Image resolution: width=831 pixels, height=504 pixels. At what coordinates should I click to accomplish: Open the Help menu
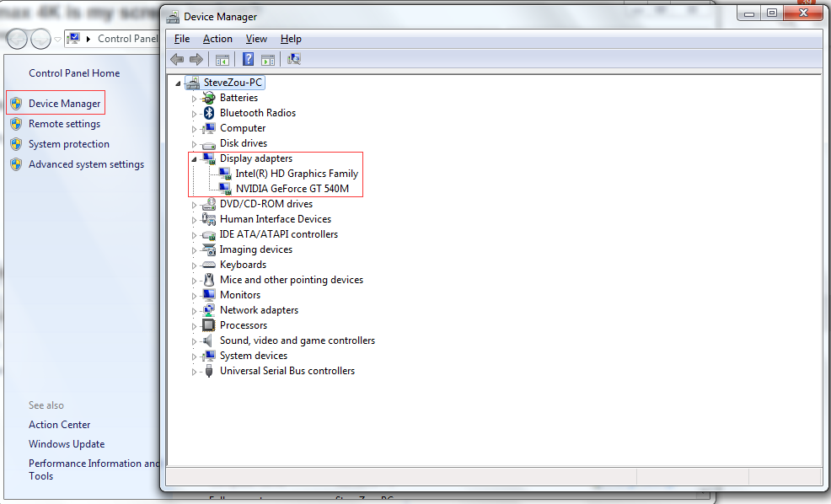pos(291,39)
